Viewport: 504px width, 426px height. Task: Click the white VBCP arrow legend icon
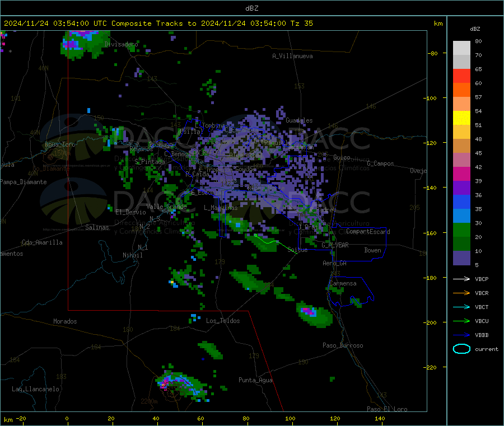[x=461, y=279]
